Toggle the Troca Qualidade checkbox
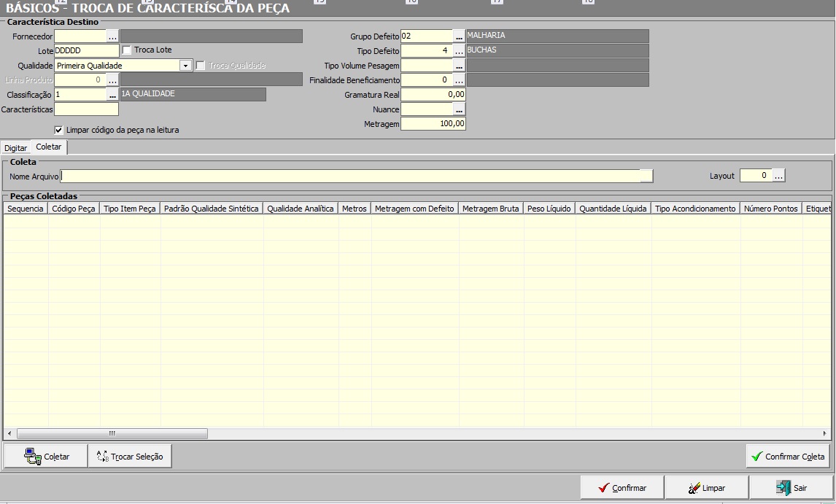This screenshot has height=504, width=836. point(201,66)
